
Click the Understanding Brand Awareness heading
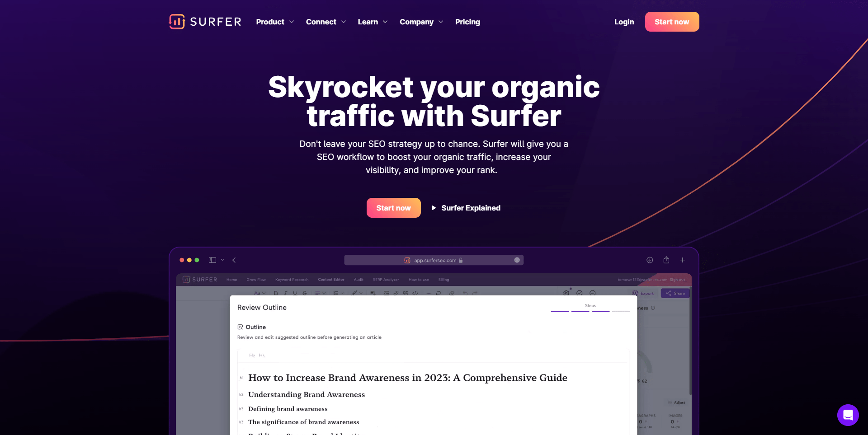click(x=306, y=394)
